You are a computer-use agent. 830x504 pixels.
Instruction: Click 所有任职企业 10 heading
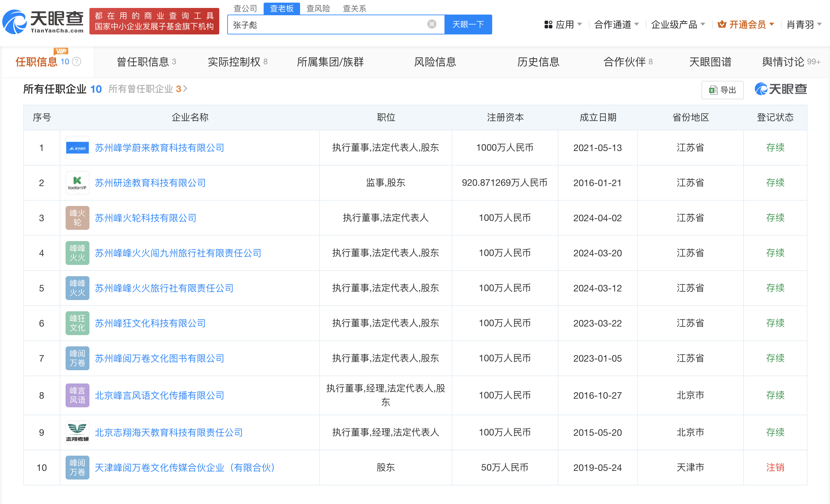[x=62, y=89]
